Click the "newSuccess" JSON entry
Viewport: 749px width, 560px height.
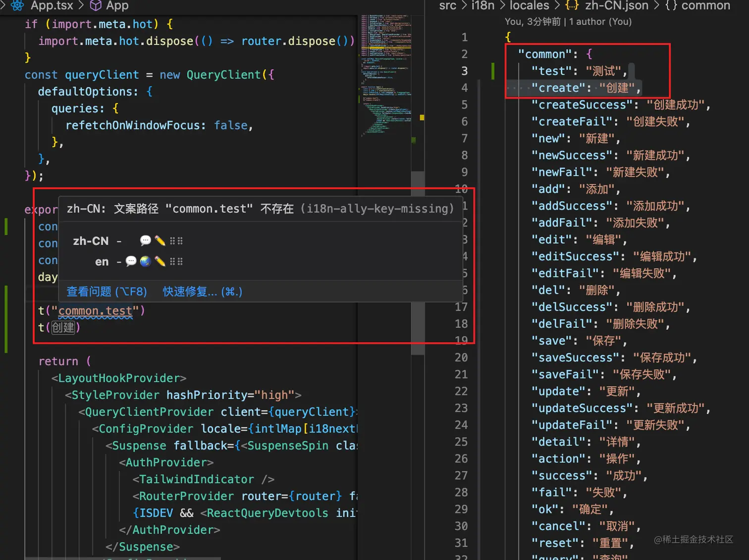coord(611,155)
